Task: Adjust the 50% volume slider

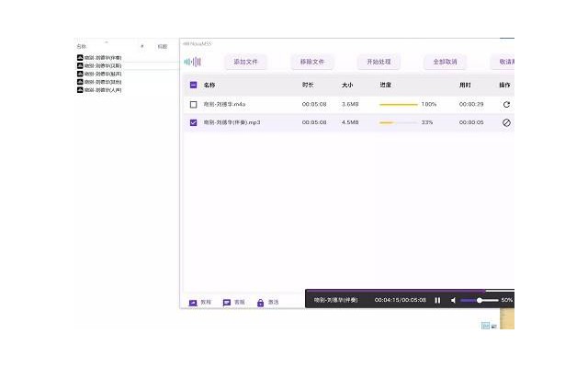Action: [x=480, y=301]
